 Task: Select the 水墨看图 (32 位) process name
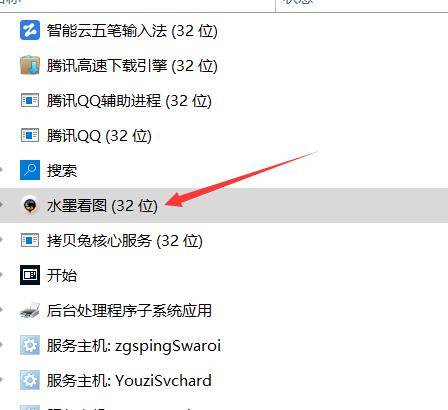(x=102, y=205)
